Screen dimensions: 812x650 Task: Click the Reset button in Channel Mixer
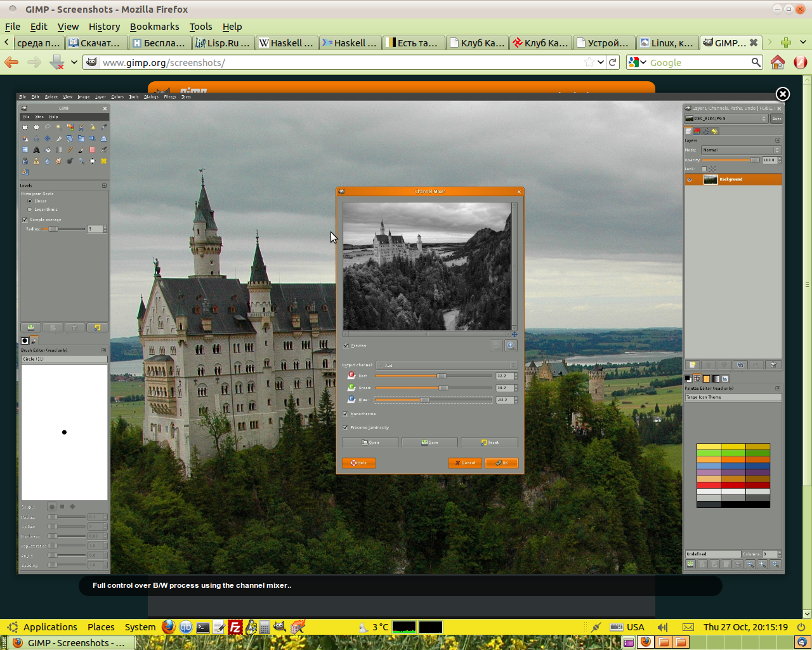pos(489,442)
